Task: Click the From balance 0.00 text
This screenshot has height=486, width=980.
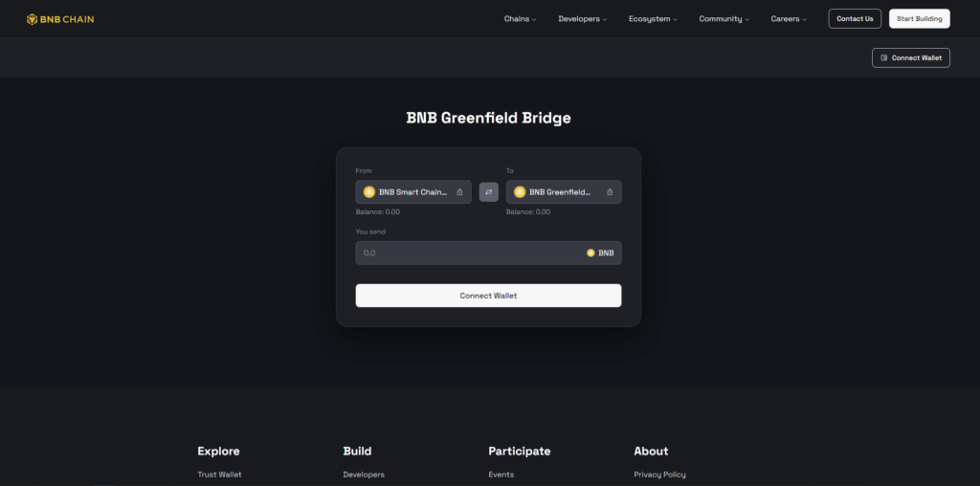Action: (x=377, y=211)
